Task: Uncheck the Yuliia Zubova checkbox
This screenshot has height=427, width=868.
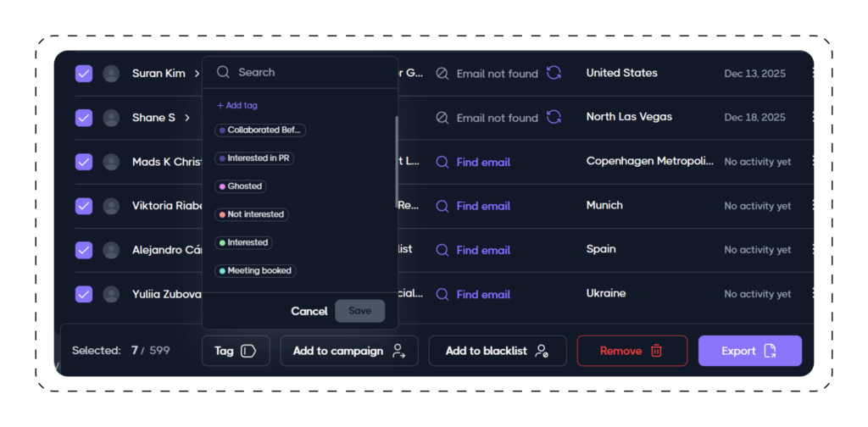Action: click(84, 294)
